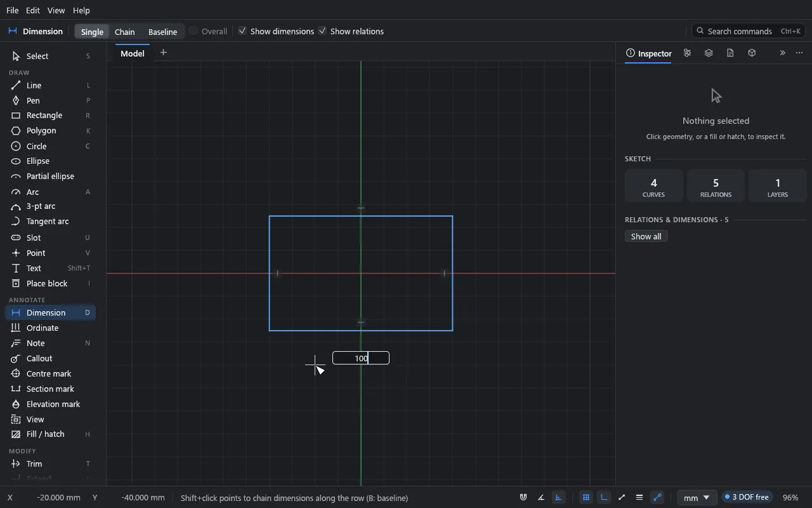
Task: Choose the Centre mark tool
Action: (51, 373)
